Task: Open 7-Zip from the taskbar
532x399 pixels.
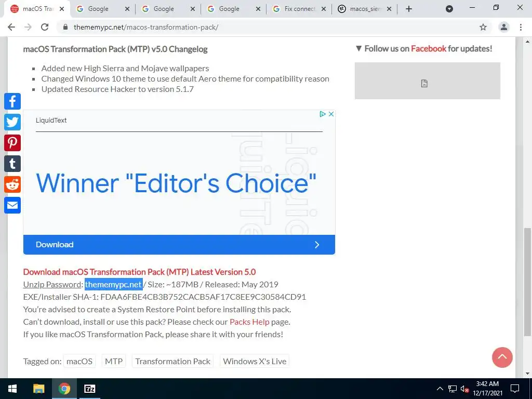Action: tap(90, 389)
